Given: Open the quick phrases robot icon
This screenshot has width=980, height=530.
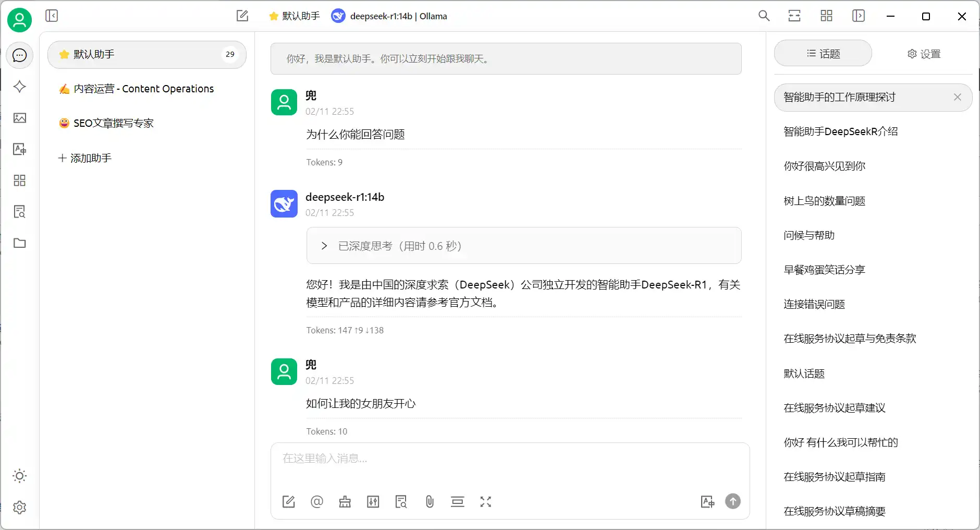Looking at the screenshot, I should [x=345, y=502].
